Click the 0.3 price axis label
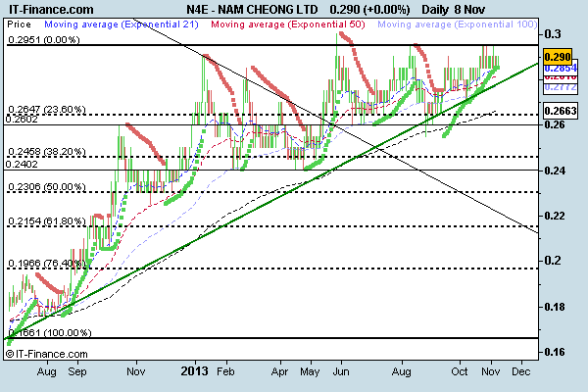This screenshot has height=392, width=588. tap(553, 34)
